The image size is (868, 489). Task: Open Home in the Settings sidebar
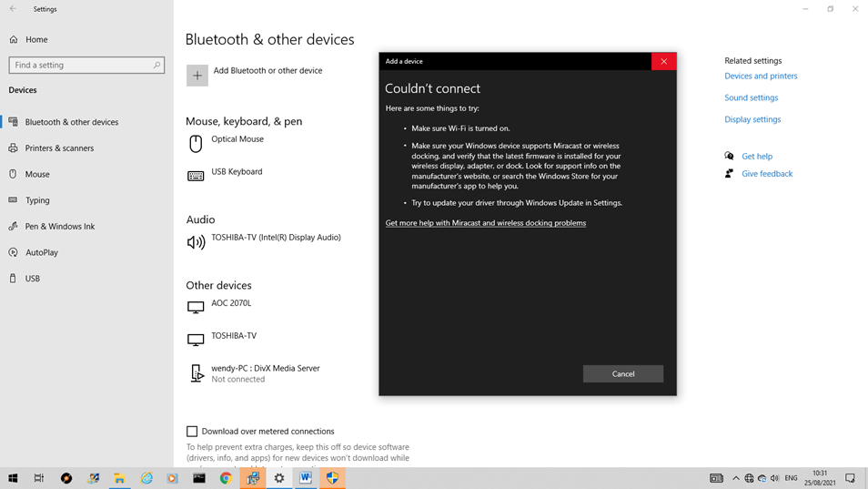[36, 39]
